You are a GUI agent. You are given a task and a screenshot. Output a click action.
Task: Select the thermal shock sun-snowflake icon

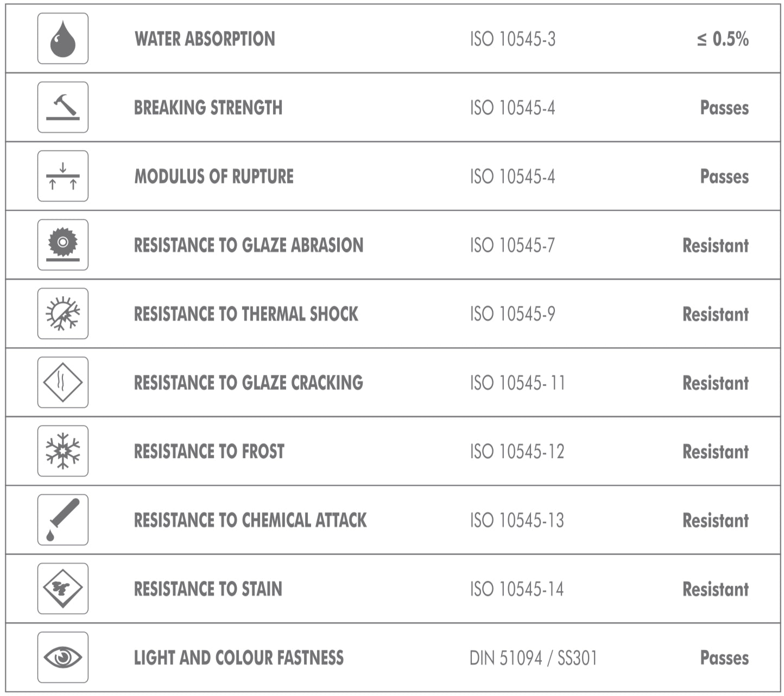click(62, 313)
